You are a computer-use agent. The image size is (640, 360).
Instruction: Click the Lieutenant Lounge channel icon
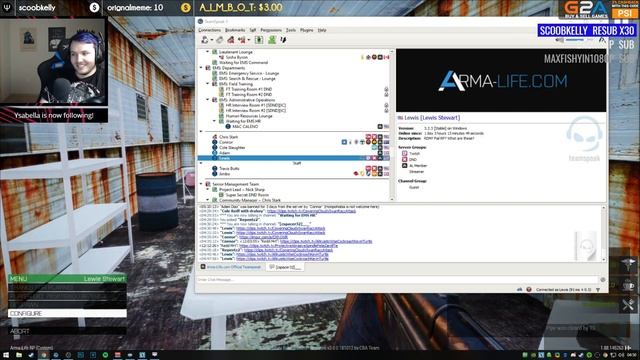click(x=214, y=52)
